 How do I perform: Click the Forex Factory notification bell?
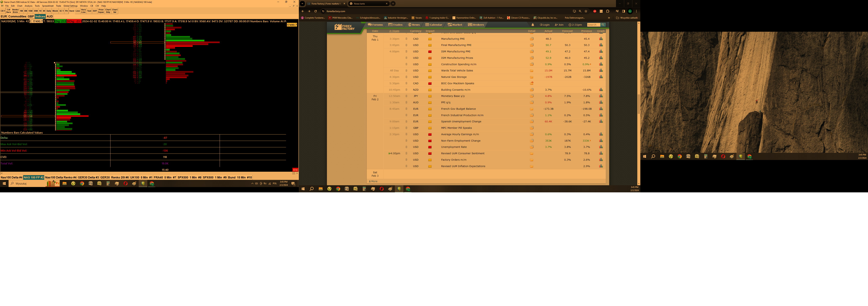(x=532, y=25)
